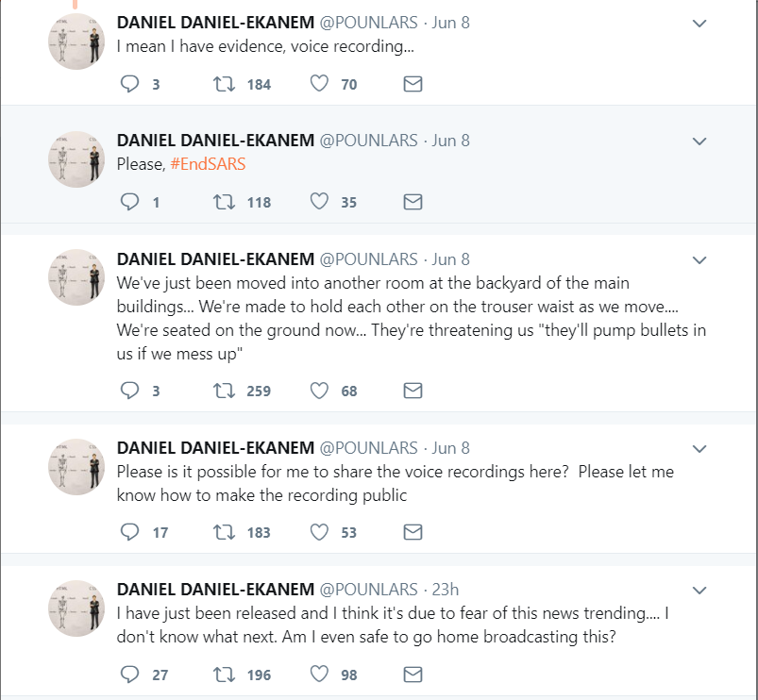Click the Jun 8 timestamp of #EndSARS tweet
The image size is (758, 700).
(451, 141)
